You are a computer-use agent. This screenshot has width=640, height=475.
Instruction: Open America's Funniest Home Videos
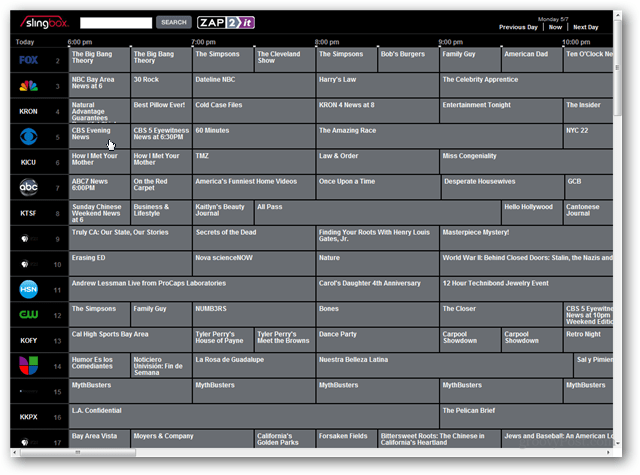(x=253, y=187)
